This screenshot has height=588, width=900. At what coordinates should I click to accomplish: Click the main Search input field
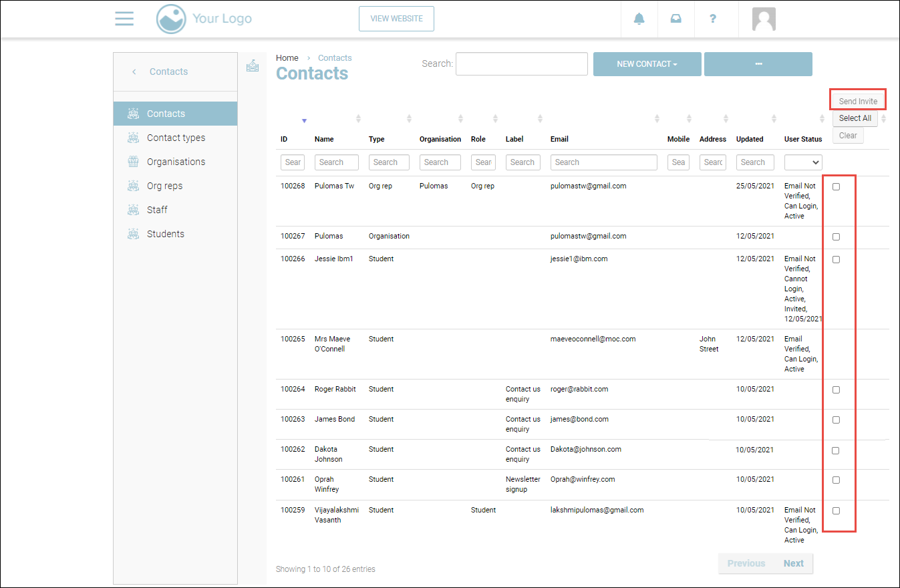click(521, 64)
